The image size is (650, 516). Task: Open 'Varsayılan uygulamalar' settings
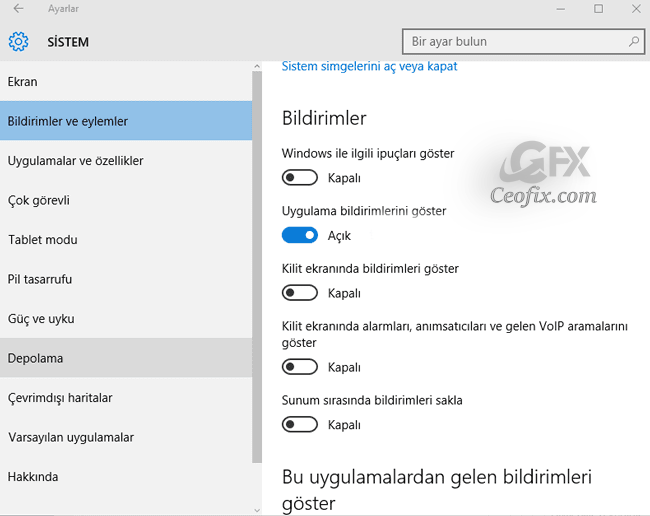[126, 437]
